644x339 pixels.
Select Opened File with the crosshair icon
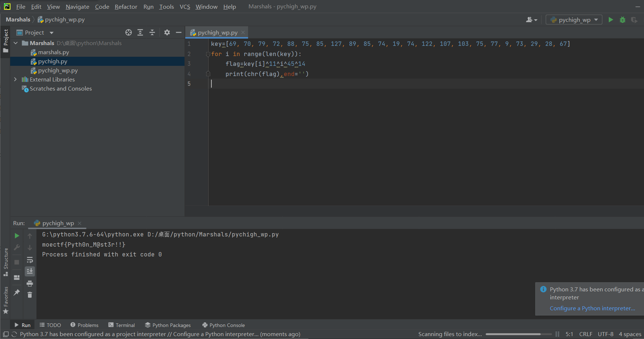coord(128,32)
